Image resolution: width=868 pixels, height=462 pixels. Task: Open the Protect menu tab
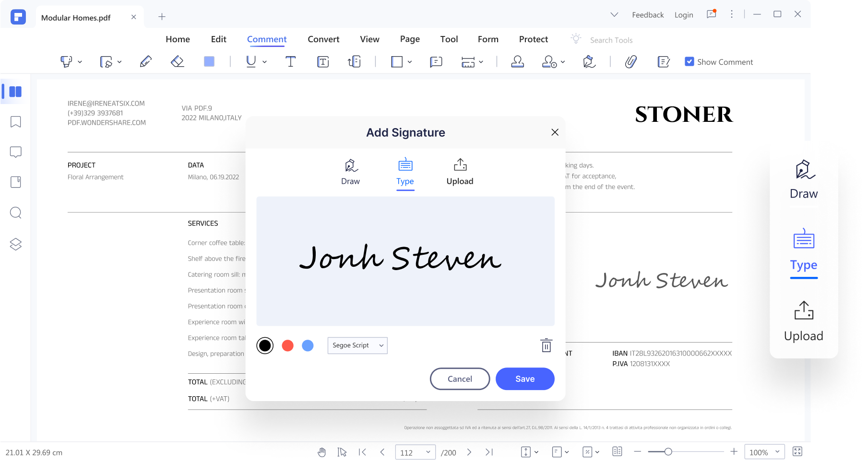pyautogui.click(x=533, y=39)
